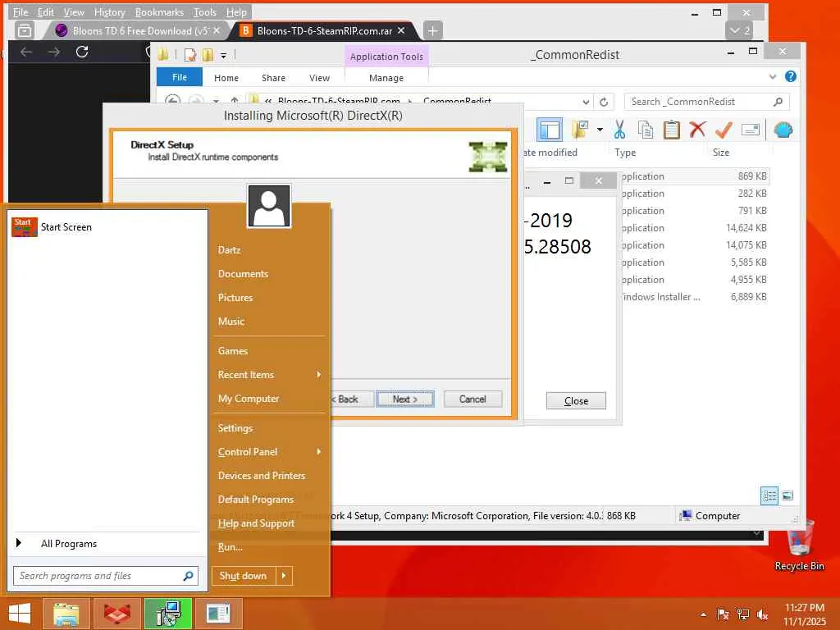
Task: Select the Windows Installer file row
Action: pyautogui.click(x=694, y=296)
